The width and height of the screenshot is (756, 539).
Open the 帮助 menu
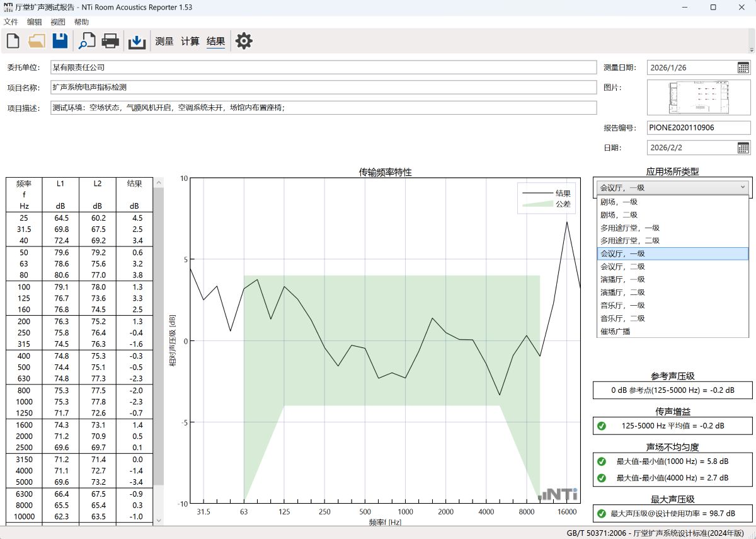81,22
